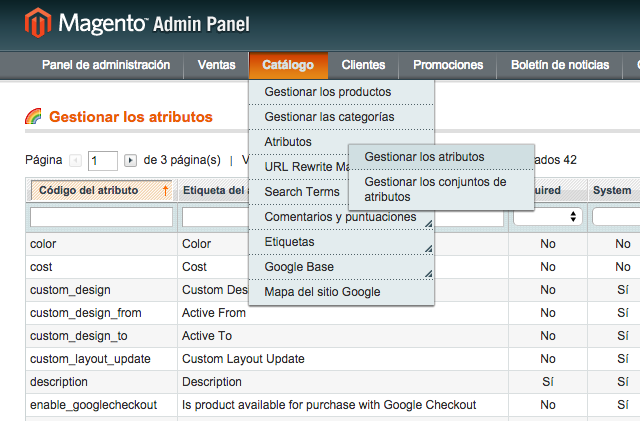The image size is (640, 421).
Task: Open the Promociones menu
Action: coord(448,65)
